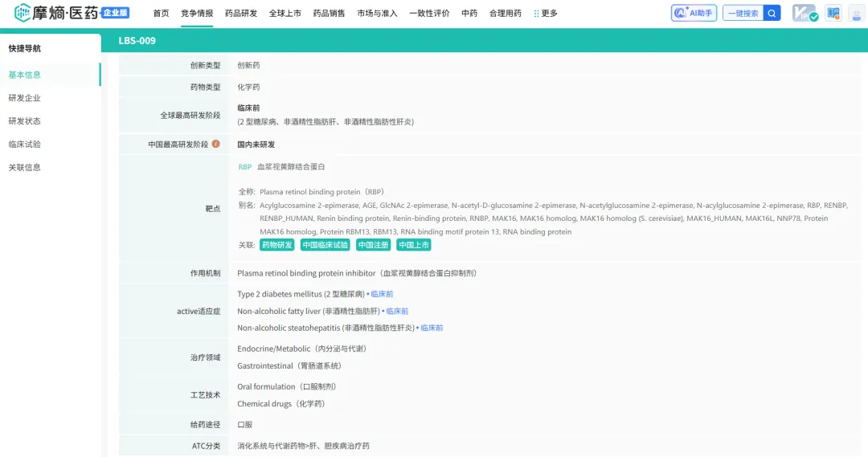Open the RBP target link
This screenshot has height=457, width=868.
pyautogui.click(x=244, y=167)
